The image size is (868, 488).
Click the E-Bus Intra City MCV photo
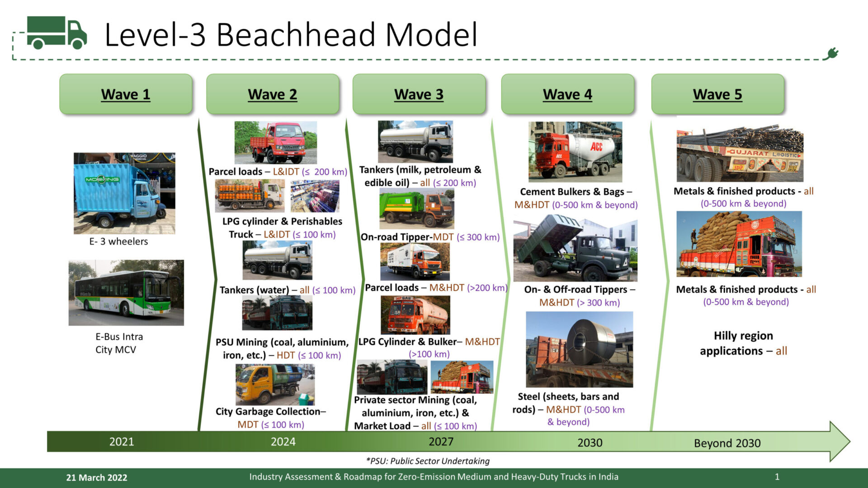tap(126, 293)
